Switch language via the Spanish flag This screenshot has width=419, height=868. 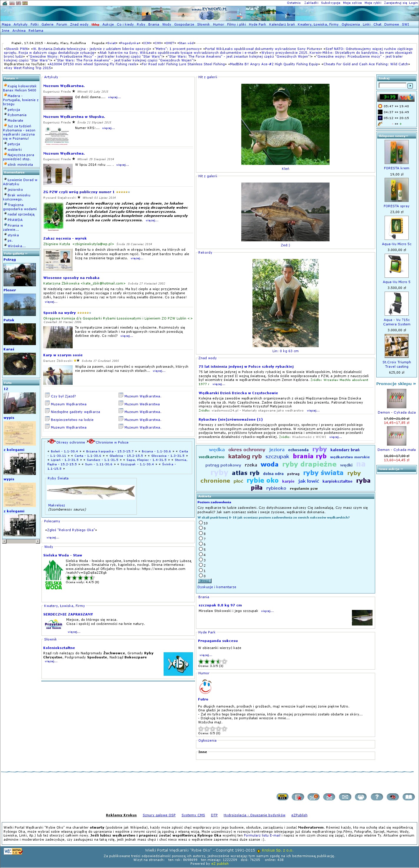25,3
